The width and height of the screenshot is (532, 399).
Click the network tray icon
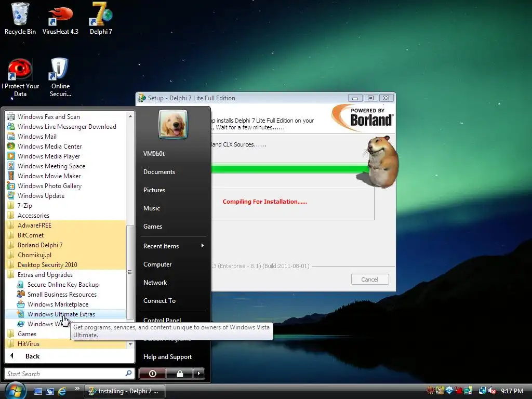(482, 391)
